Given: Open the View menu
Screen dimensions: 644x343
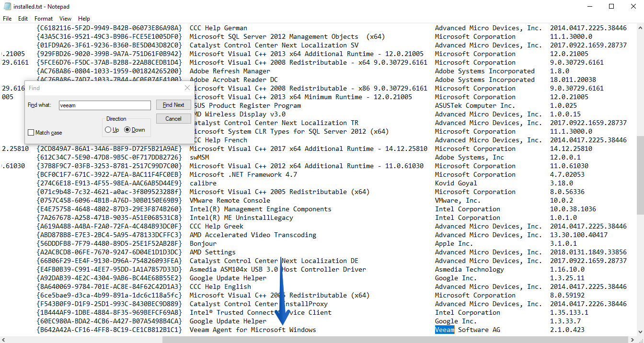Looking at the screenshot, I should (x=65, y=19).
